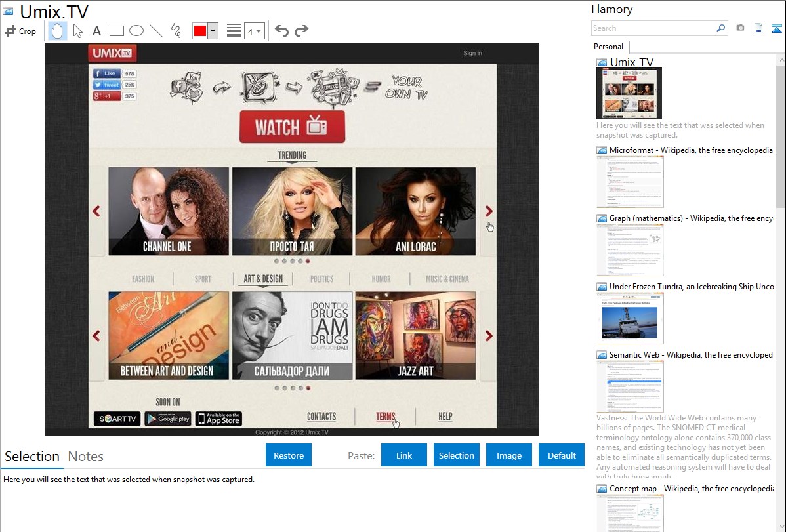This screenshot has height=532, width=786.
Task: Pick the rectangle drawing tool
Action: tap(116, 31)
